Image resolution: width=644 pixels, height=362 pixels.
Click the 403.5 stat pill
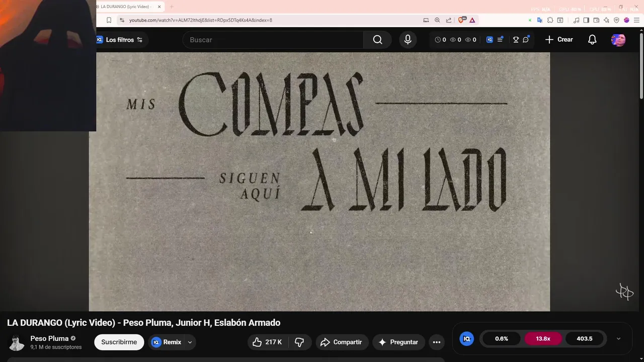click(585, 339)
